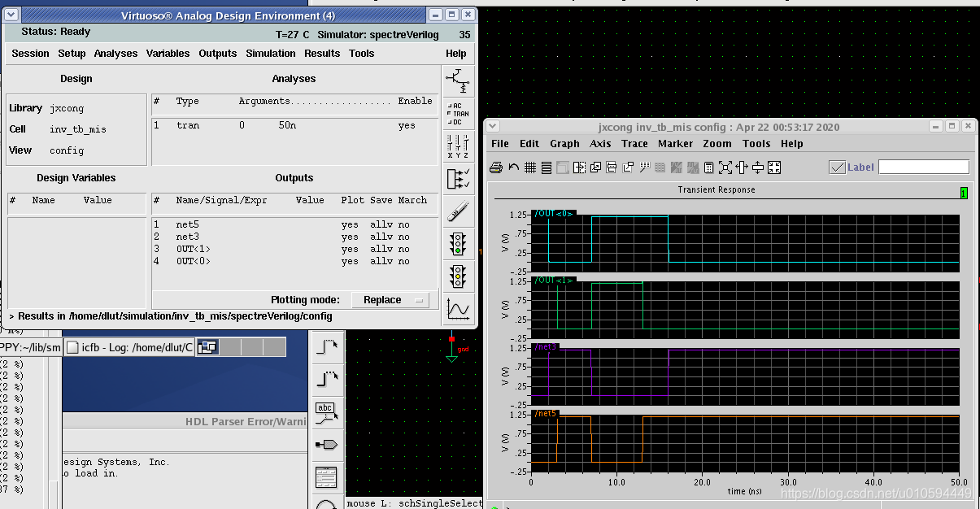Click the jxcong library value
The width and height of the screenshot is (980, 509).
pos(67,108)
